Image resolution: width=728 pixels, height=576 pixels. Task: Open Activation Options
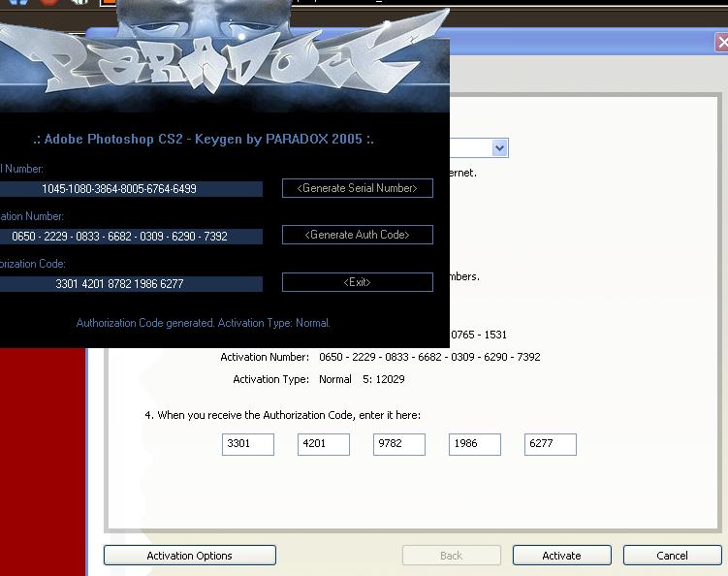[x=189, y=556]
